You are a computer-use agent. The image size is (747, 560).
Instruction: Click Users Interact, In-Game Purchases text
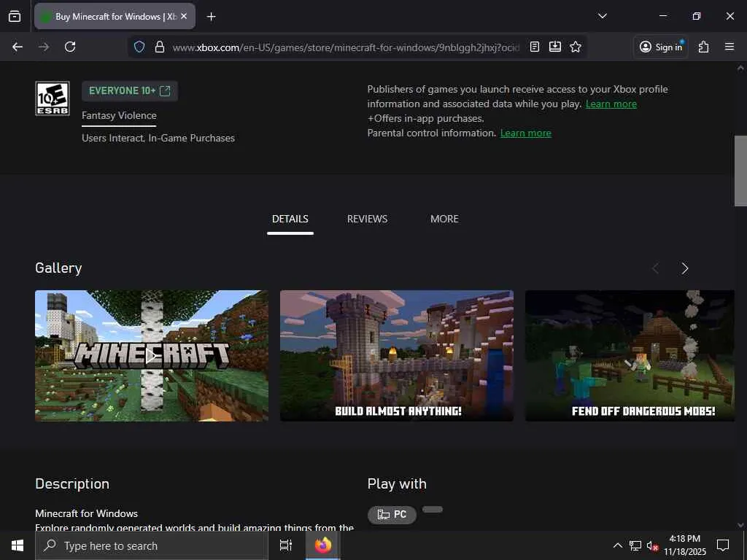[x=158, y=138]
